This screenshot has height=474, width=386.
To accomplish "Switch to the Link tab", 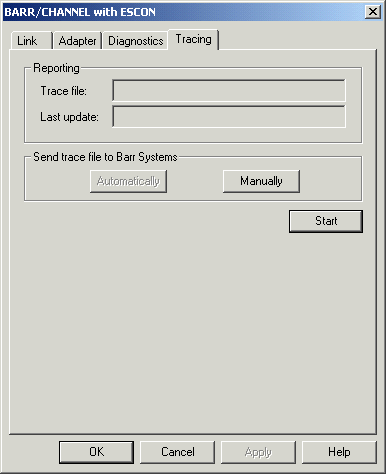I will click(x=31, y=41).
